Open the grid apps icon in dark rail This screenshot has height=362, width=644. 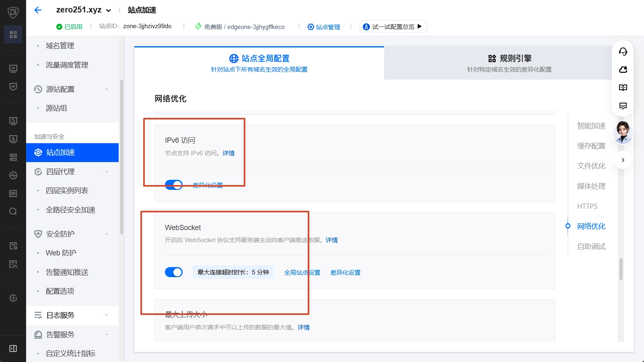click(x=13, y=35)
